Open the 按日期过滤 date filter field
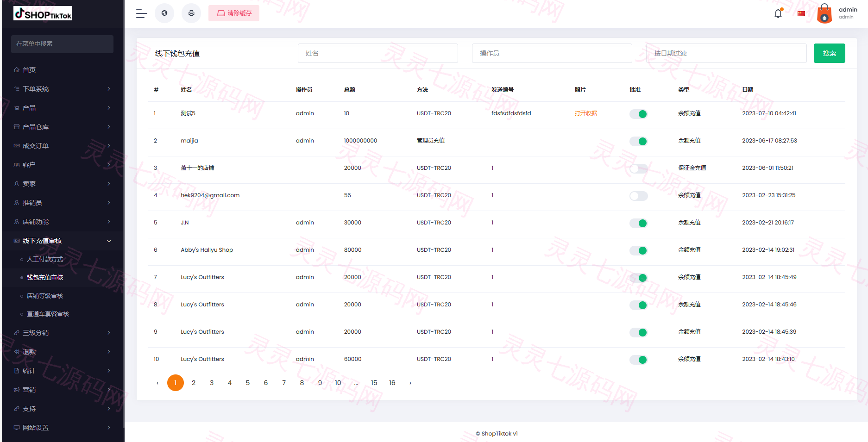 pyautogui.click(x=726, y=53)
